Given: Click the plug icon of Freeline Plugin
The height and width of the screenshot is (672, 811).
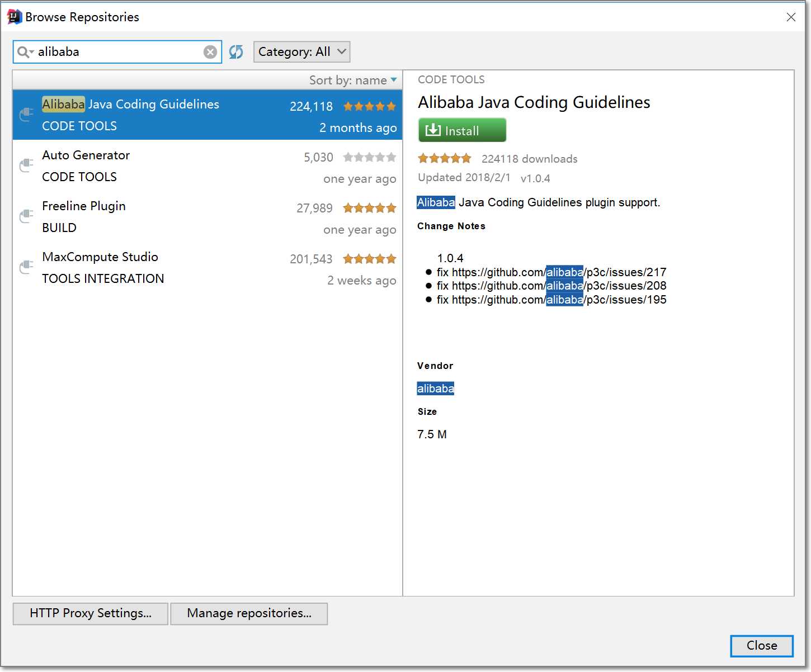Looking at the screenshot, I should (x=26, y=216).
